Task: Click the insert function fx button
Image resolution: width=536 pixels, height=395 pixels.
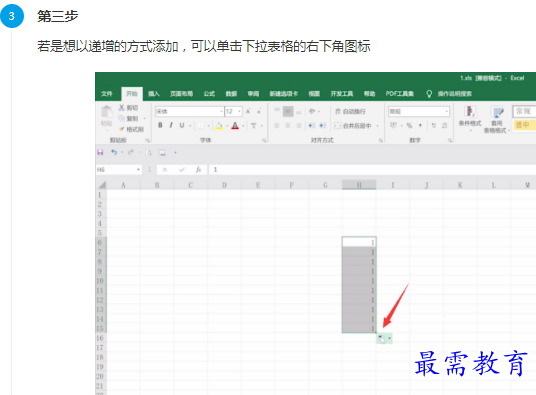Action: (x=198, y=169)
